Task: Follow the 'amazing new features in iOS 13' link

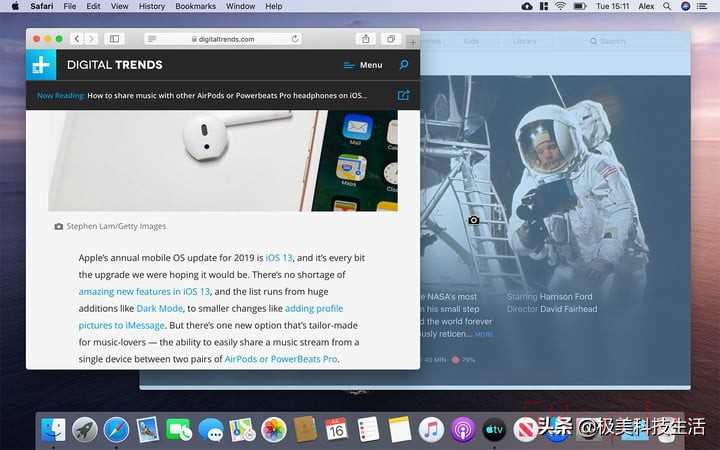Action: click(144, 291)
